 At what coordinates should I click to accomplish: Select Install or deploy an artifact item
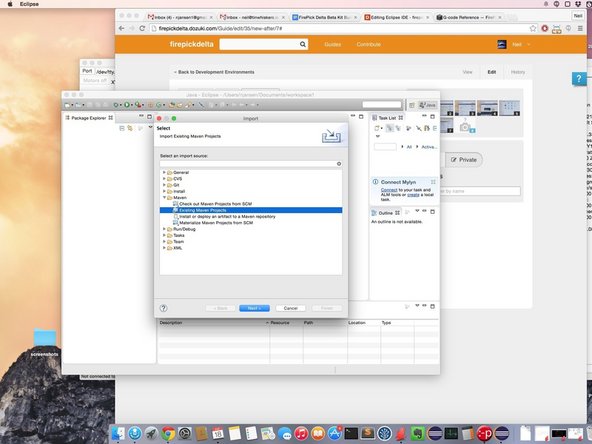click(227, 217)
